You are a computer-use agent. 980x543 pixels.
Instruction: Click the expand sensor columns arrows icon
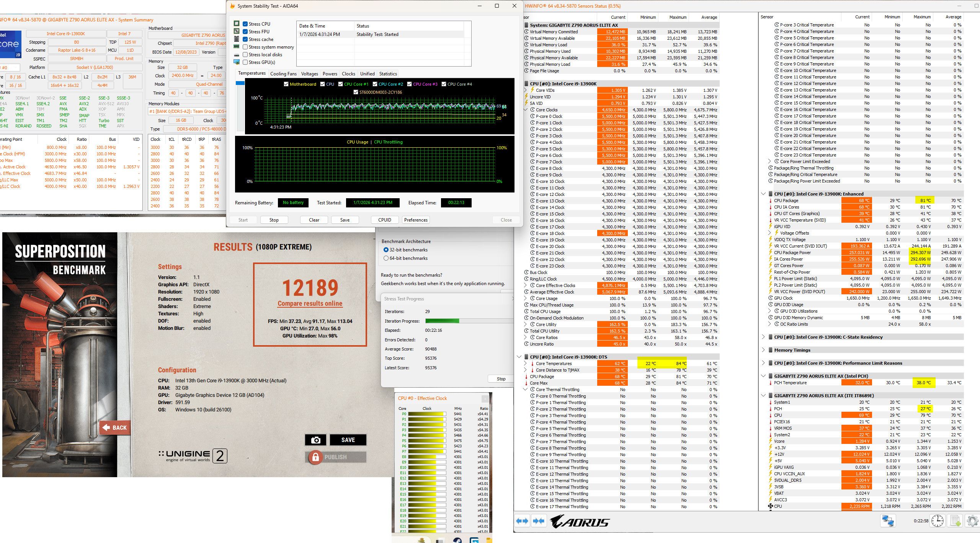(522, 521)
